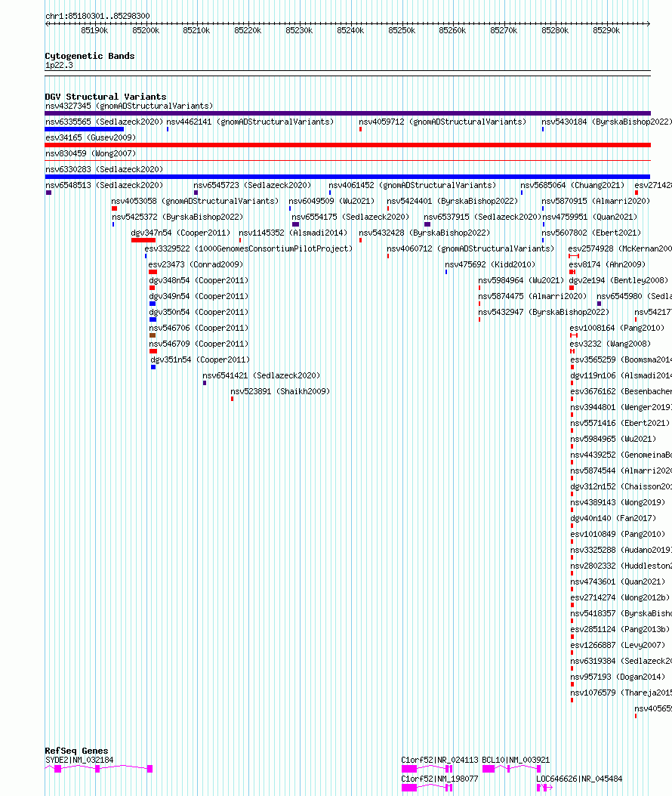Viewport: 672px width, 796px height.
Task: Open nsv475692 (Kidd2010) label
Action: [x=490, y=264]
